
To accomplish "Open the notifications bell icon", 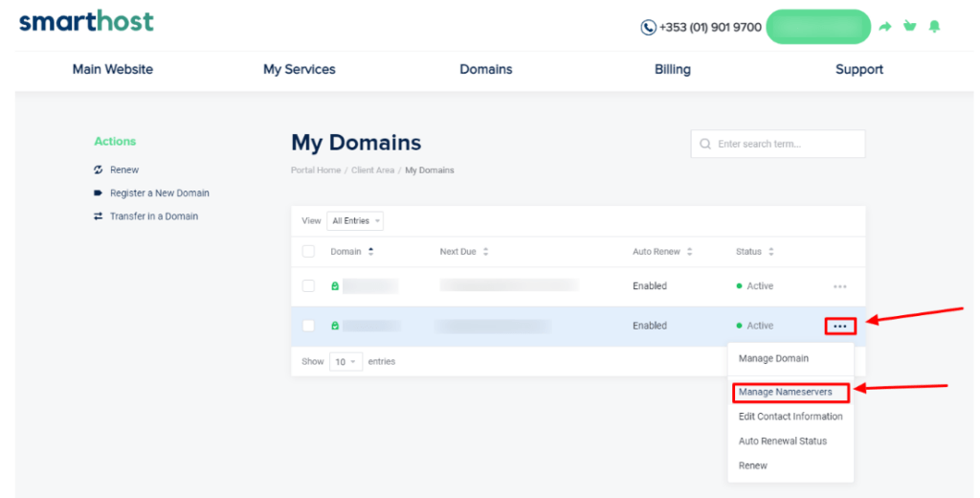I will click(x=934, y=27).
